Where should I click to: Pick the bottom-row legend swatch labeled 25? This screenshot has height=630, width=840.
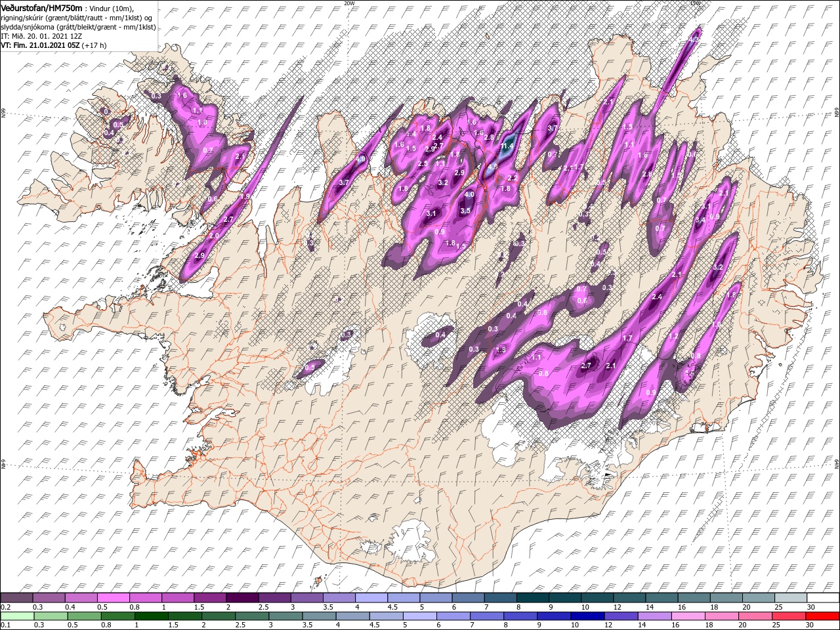[787, 616]
